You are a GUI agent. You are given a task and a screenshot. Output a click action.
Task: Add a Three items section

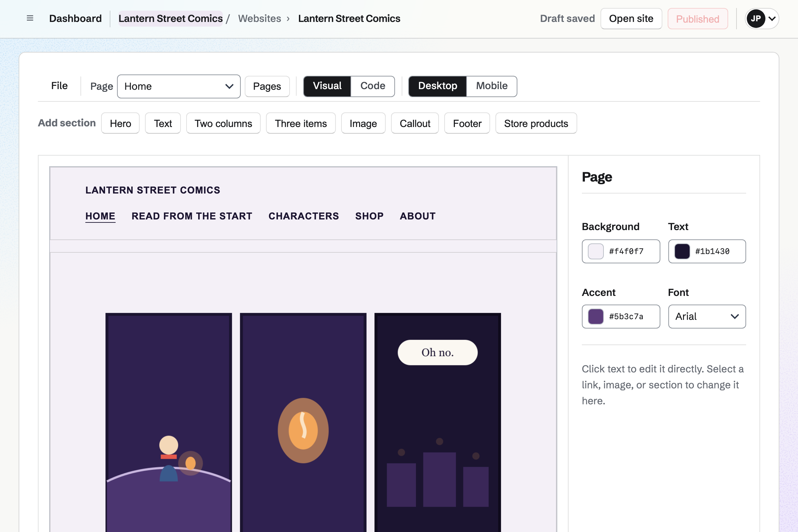[x=301, y=123]
